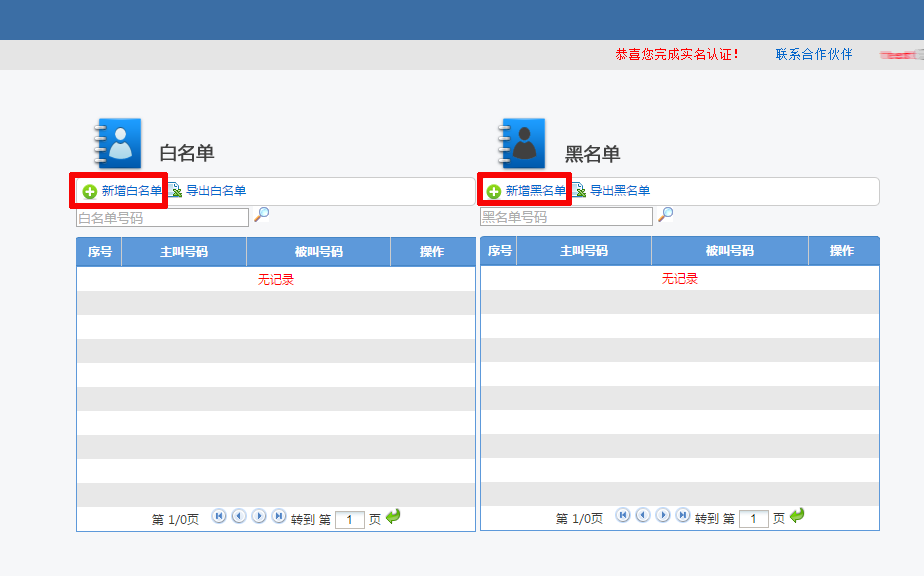The height and width of the screenshot is (576, 924).
Task: Open the 联系合作伙伴 link
Action: pos(812,55)
